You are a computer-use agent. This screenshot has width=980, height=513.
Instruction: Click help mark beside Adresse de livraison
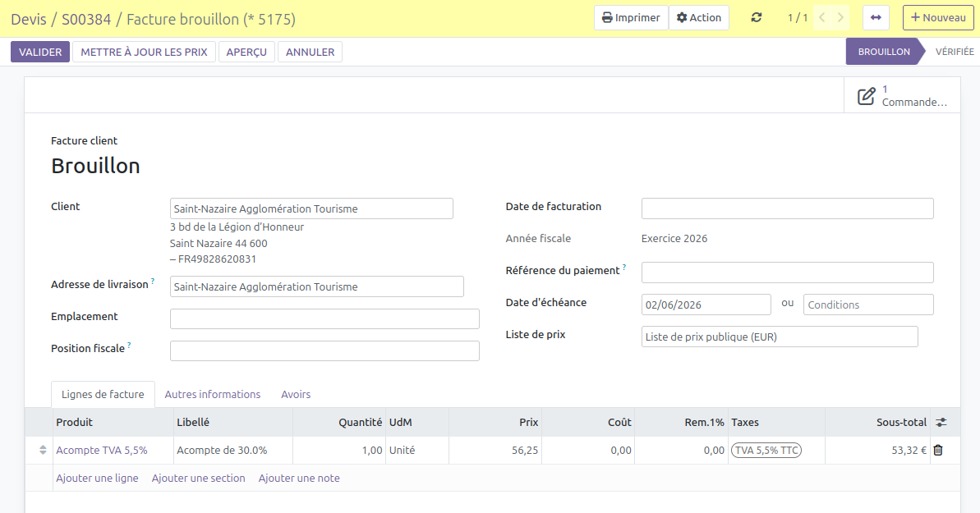coord(153,282)
